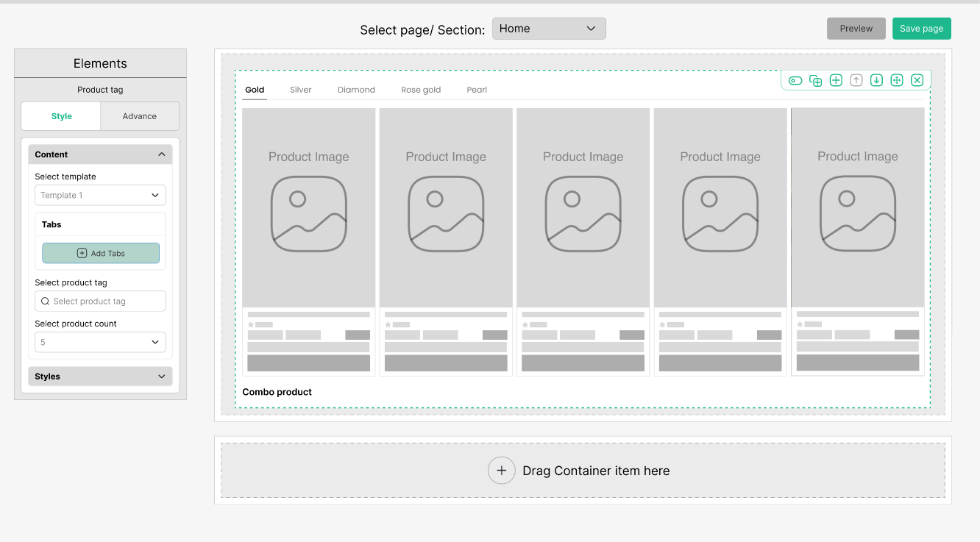Click the delete section X icon

[x=917, y=81]
